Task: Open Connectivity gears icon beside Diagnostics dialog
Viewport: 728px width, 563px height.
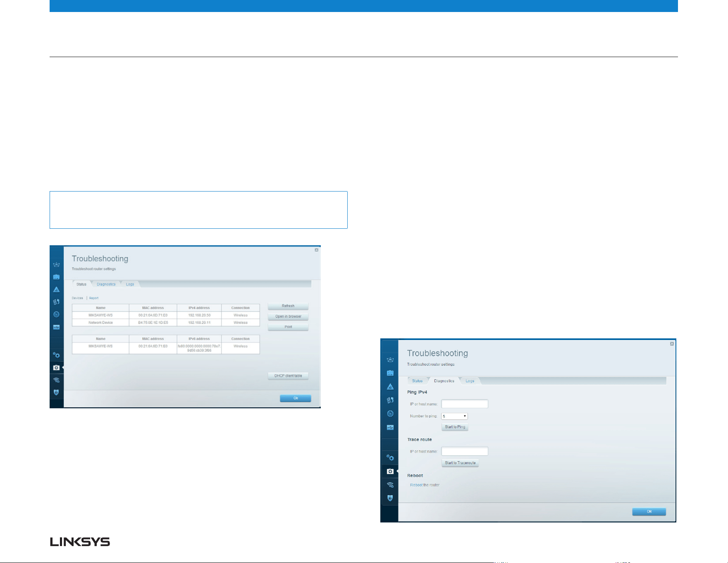Action: tap(390, 458)
